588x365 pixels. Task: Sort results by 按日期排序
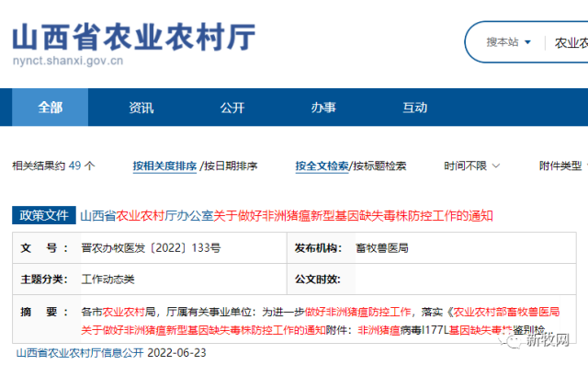(x=231, y=165)
